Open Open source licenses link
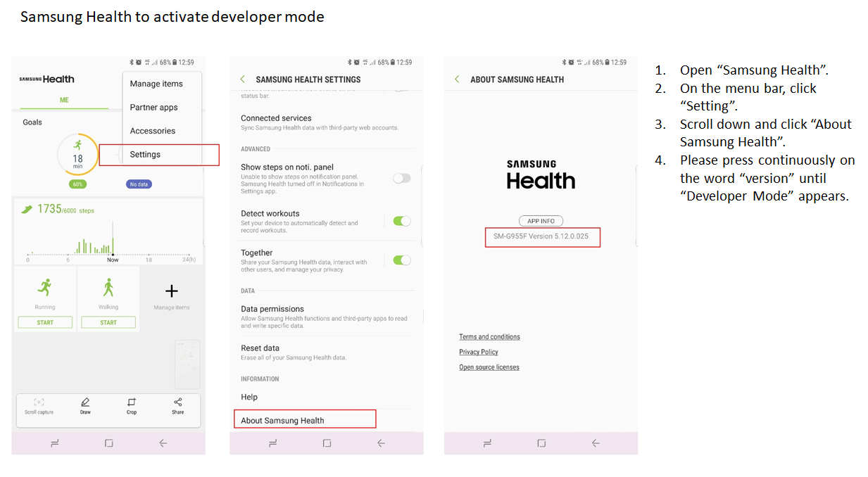Viewport: 868px width, 477px height. (x=489, y=367)
